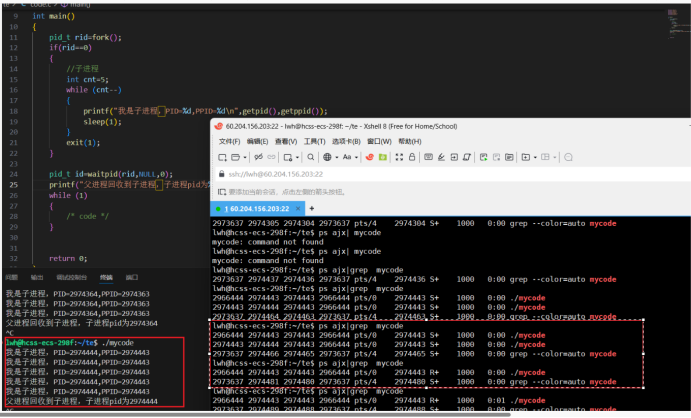Open session properties icon in Xshell toolbar

coord(288,157)
